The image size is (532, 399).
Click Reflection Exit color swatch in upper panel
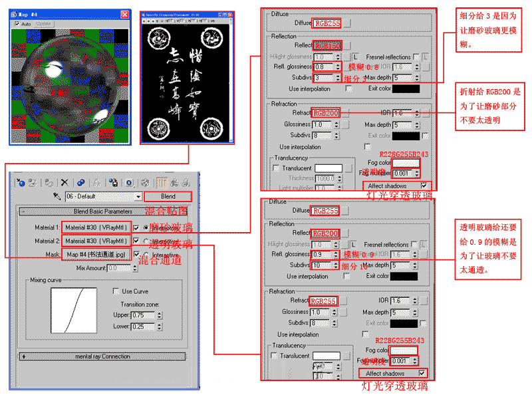click(x=406, y=88)
